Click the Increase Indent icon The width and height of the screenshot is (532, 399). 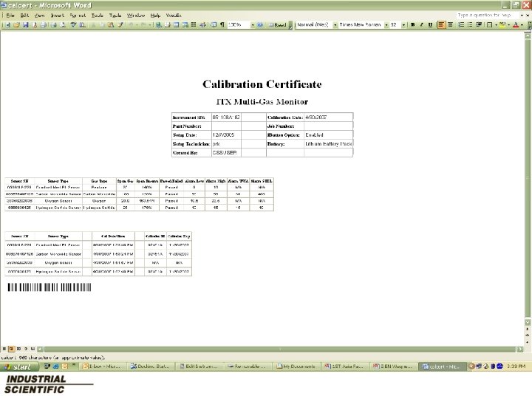[x=479, y=25]
